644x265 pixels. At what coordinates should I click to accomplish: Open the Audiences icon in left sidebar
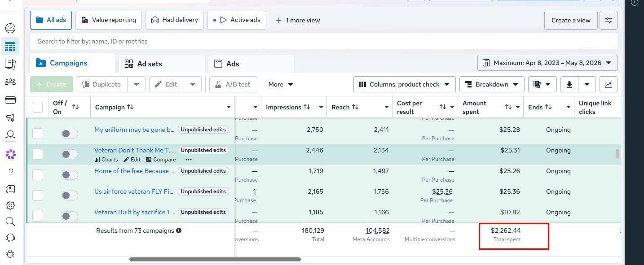(10, 82)
